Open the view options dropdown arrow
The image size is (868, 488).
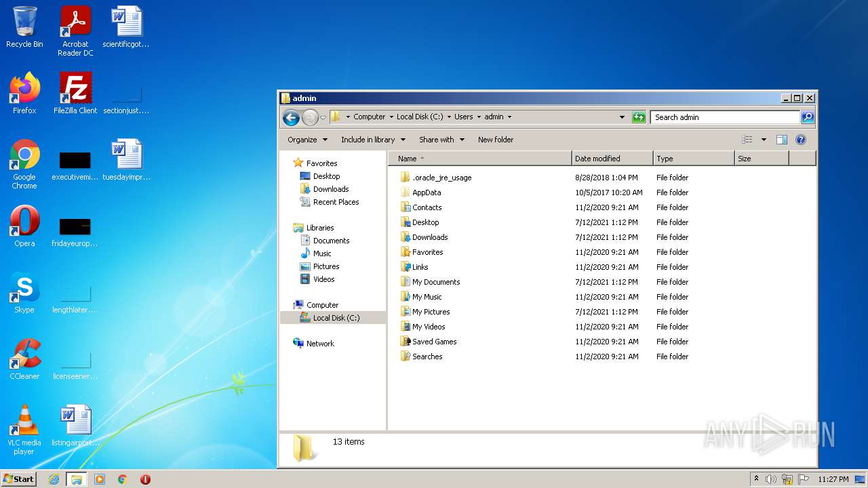pyautogui.click(x=764, y=140)
